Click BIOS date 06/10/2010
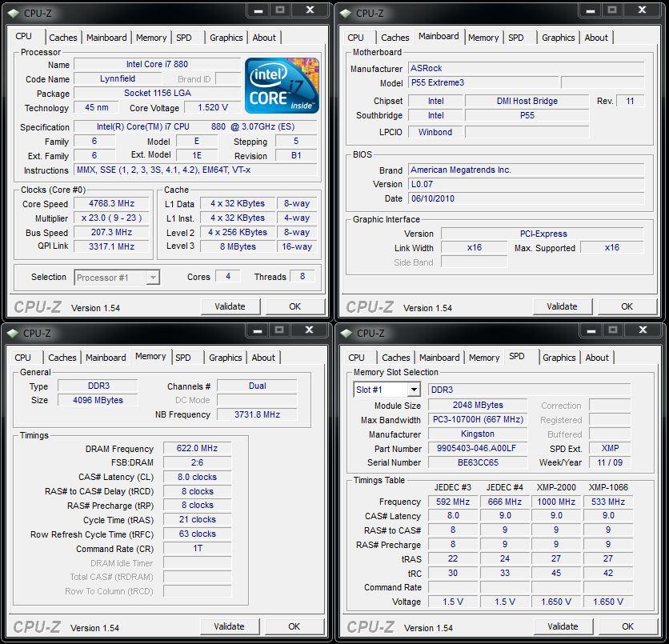This screenshot has height=644, width=669. coord(526,198)
